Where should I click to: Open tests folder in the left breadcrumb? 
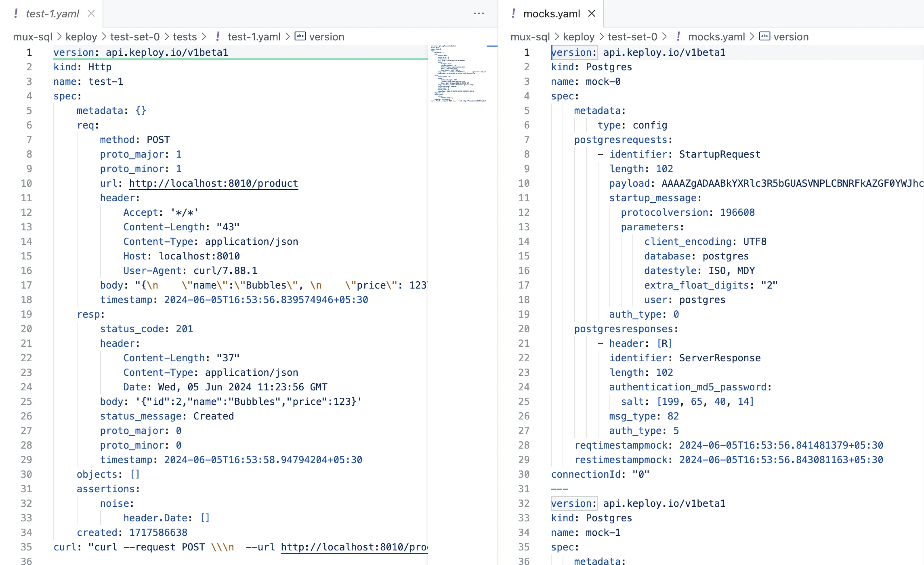coord(185,37)
